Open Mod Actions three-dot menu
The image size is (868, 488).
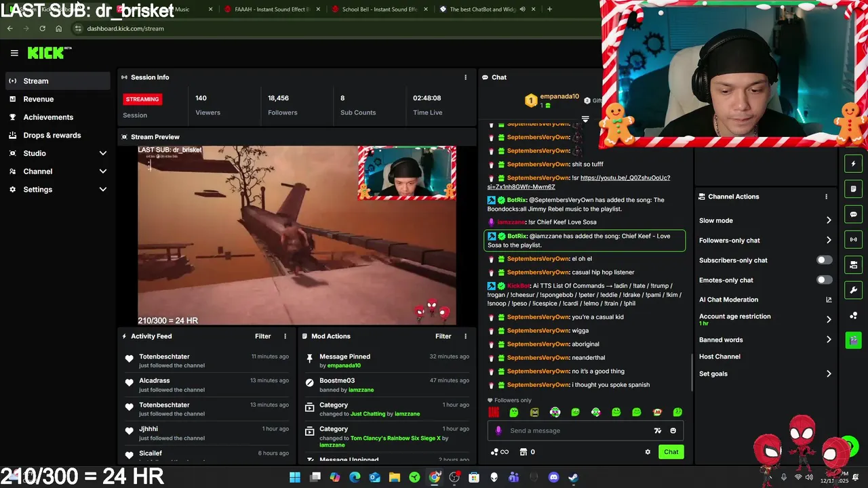pos(465,336)
